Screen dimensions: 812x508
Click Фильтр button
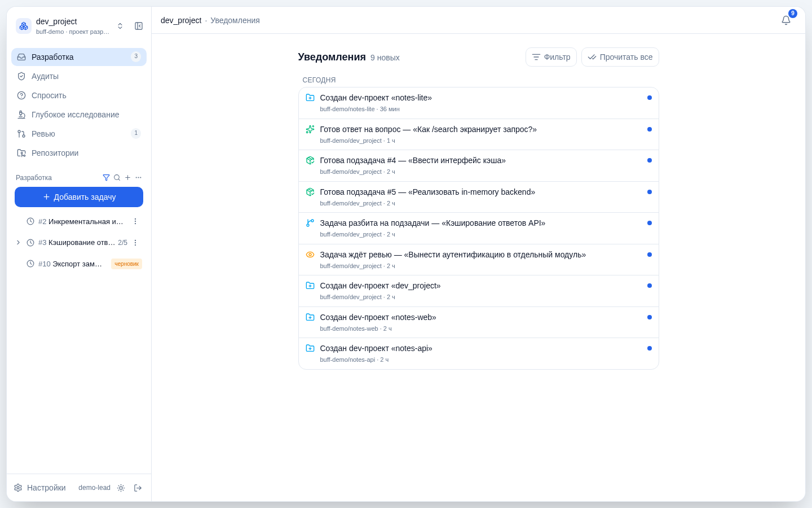pos(551,57)
